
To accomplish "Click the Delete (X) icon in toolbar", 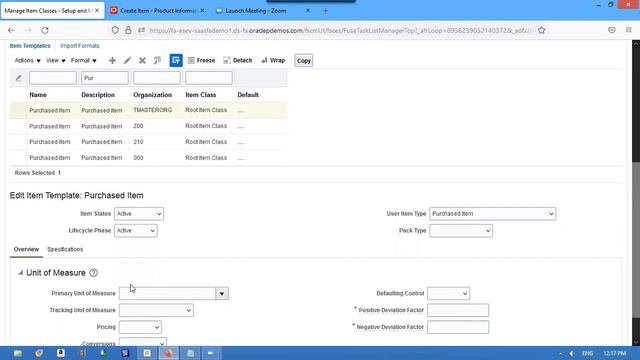I will coord(142,60).
